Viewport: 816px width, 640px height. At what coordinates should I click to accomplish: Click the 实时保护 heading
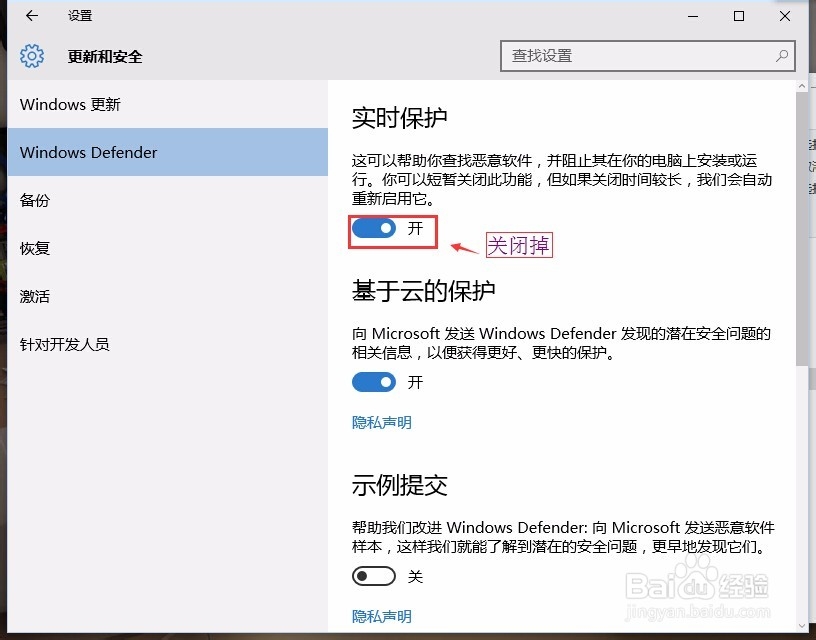point(400,118)
